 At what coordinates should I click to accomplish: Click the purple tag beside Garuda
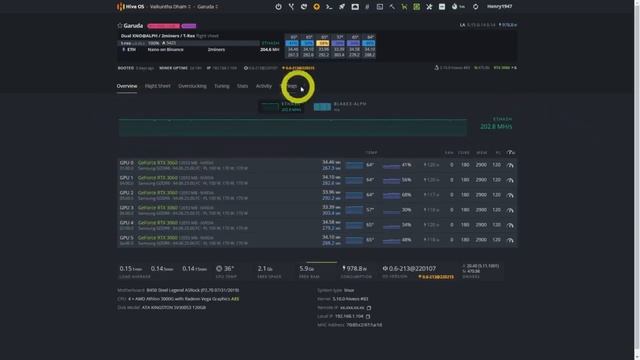pyautogui.click(x=189, y=26)
